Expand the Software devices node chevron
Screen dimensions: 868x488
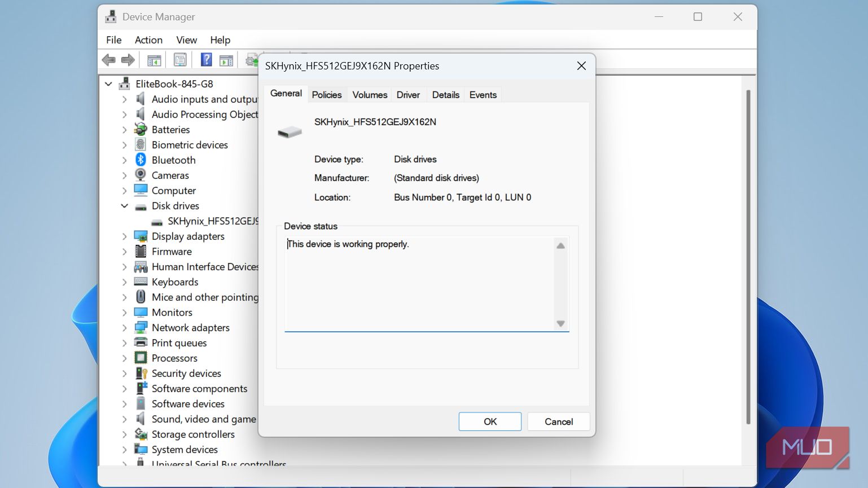click(x=125, y=404)
